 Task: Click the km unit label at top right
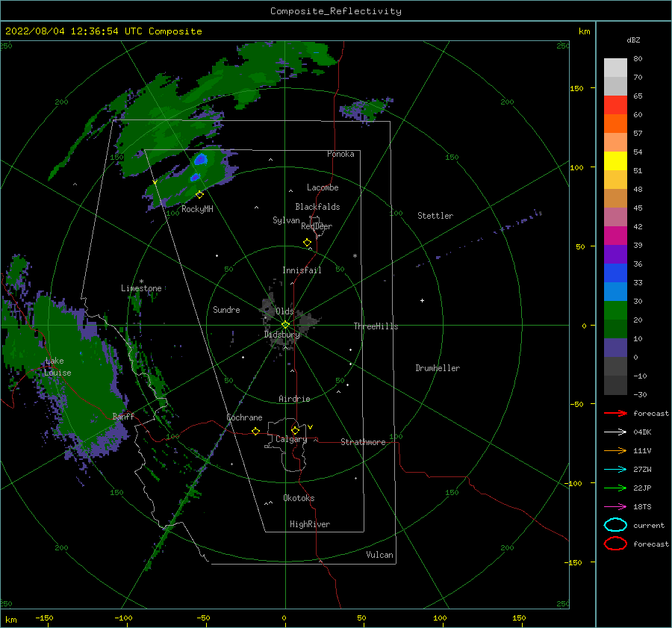click(x=584, y=31)
